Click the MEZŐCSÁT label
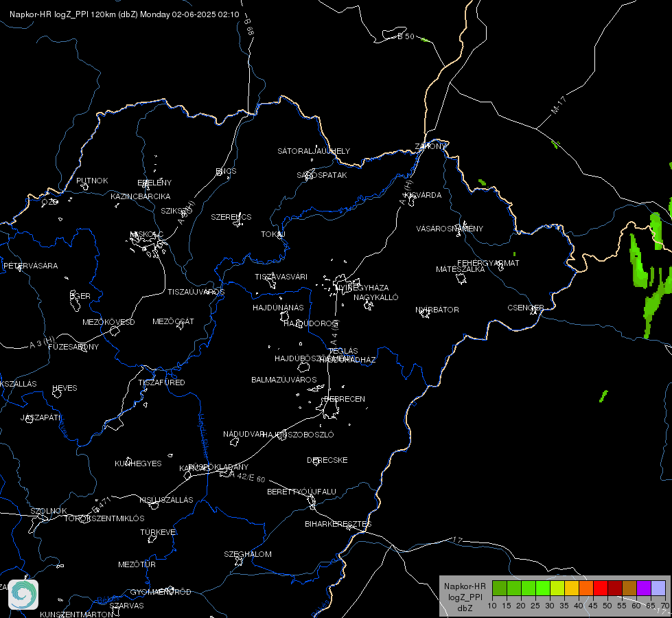 (x=173, y=321)
